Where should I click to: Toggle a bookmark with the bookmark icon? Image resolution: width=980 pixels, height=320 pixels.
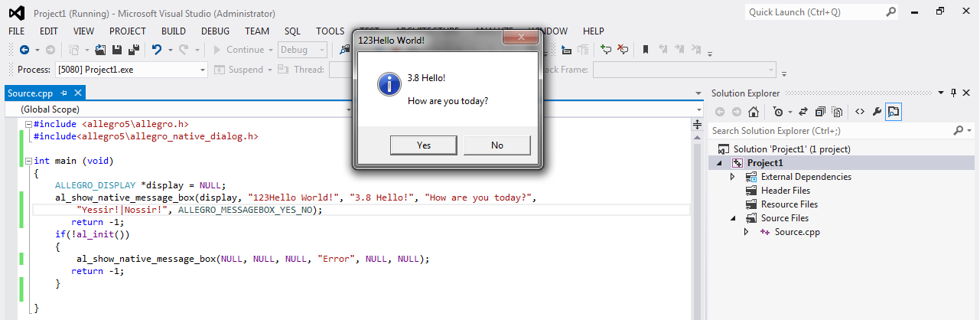pos(646,50)
